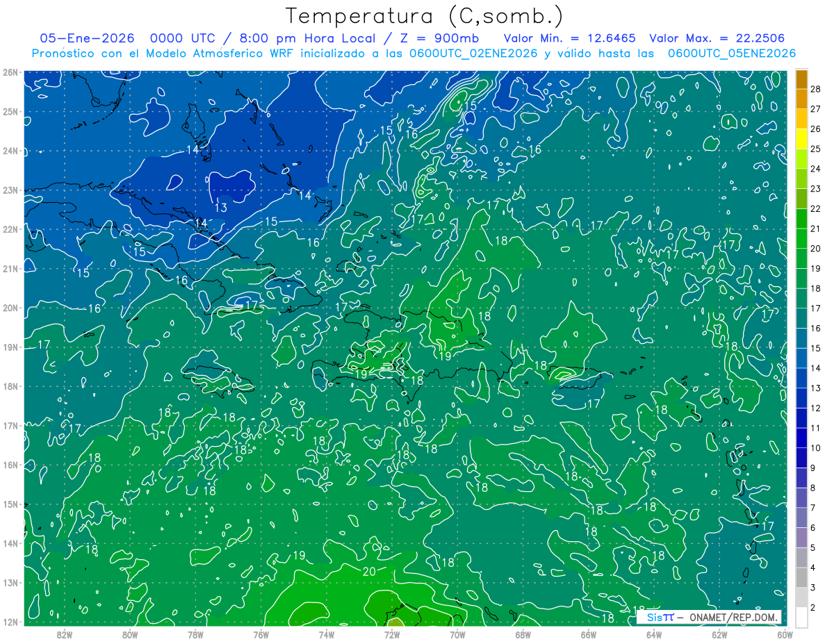Viewport: 834px width, 644px height.
Task: Click the "25" value on the color scale
Action: pos(816,149)
